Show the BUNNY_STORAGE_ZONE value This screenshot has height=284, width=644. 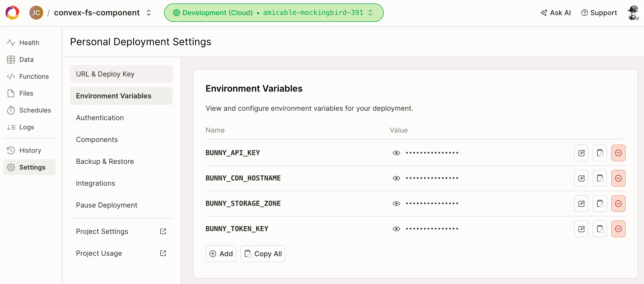(x=396, y=203)
